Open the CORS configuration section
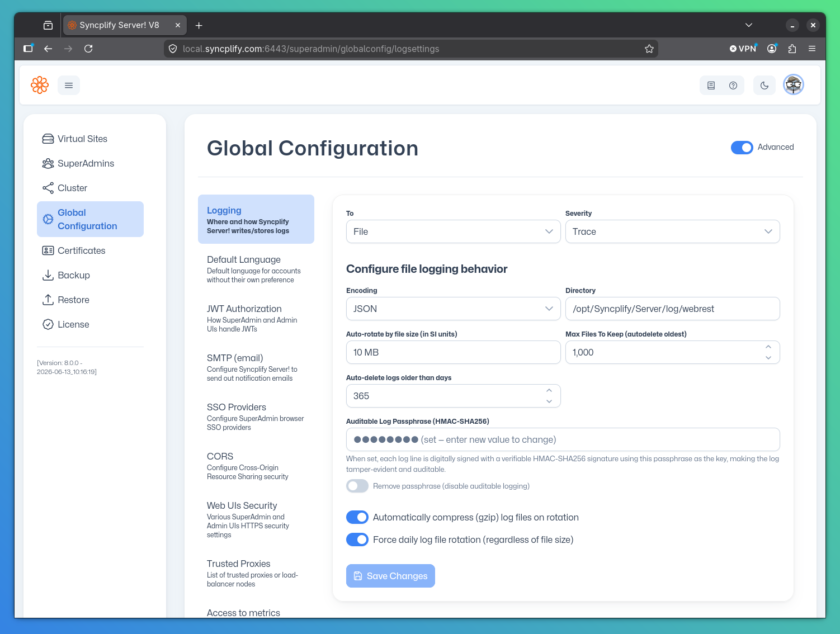The image size is (840, 634). coord(256,466)
